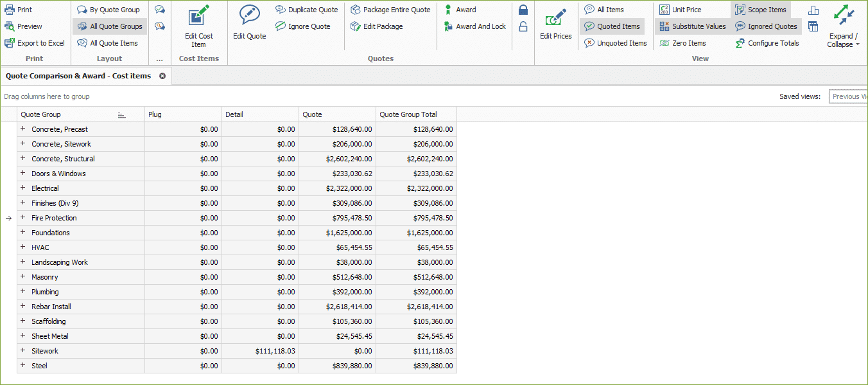868x385 pixels.
Task: Open the Saved views combo box
Action: point(847,96)
